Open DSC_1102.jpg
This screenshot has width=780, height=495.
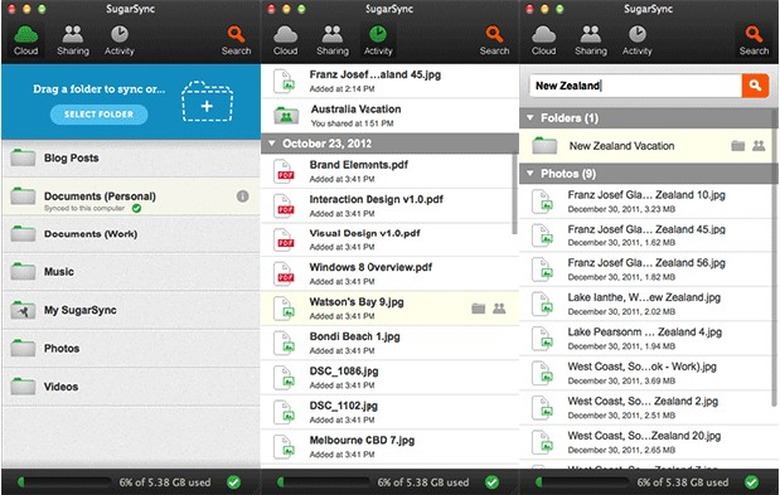390,412
